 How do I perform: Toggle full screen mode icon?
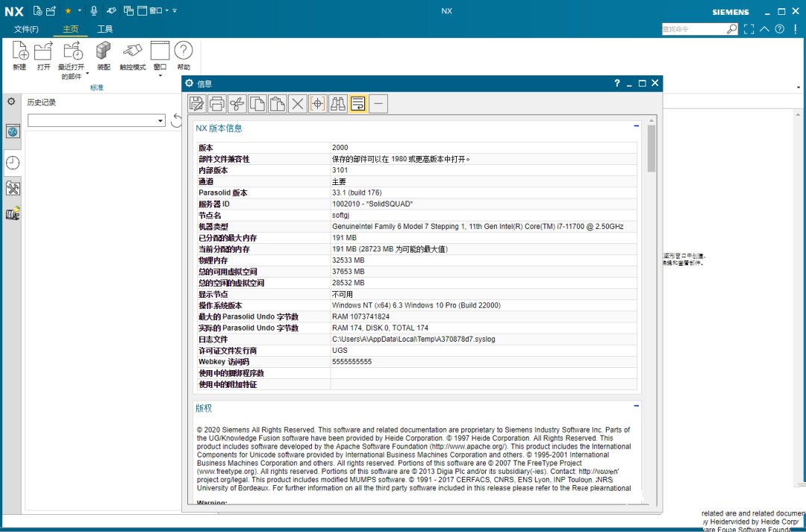(749, 29)
